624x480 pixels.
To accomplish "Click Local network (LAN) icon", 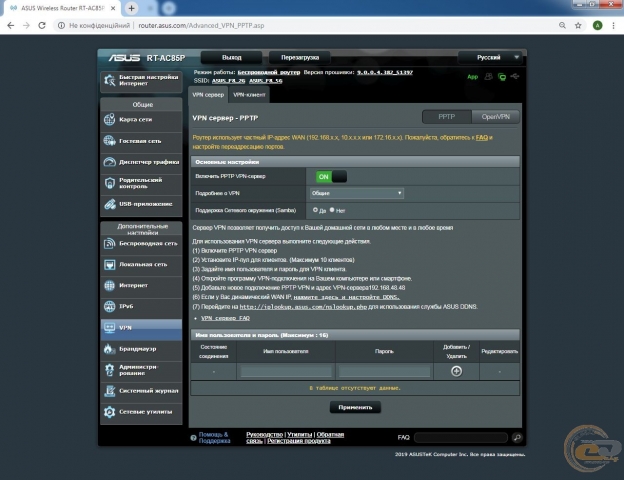I will [109, 265].
